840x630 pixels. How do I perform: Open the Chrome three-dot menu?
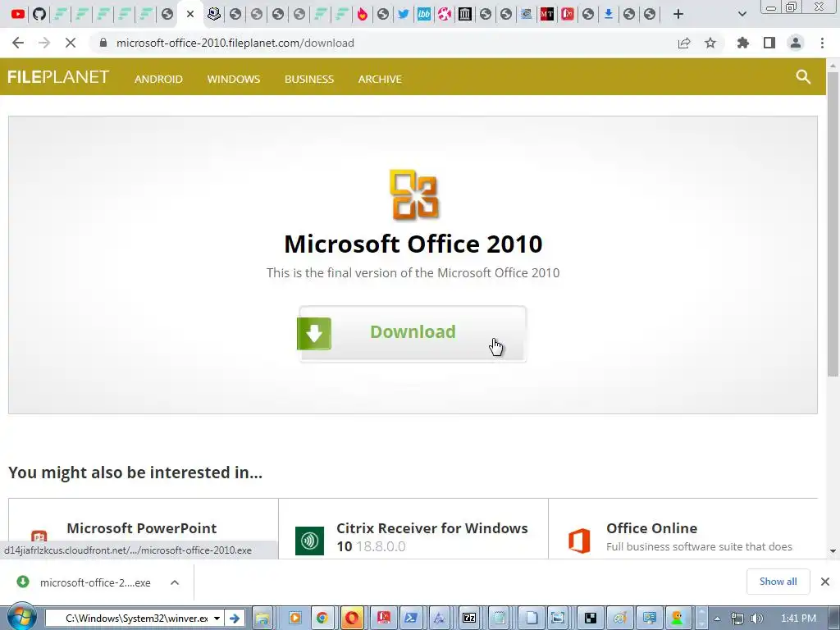pyautogui.click(x=822, y=43)
